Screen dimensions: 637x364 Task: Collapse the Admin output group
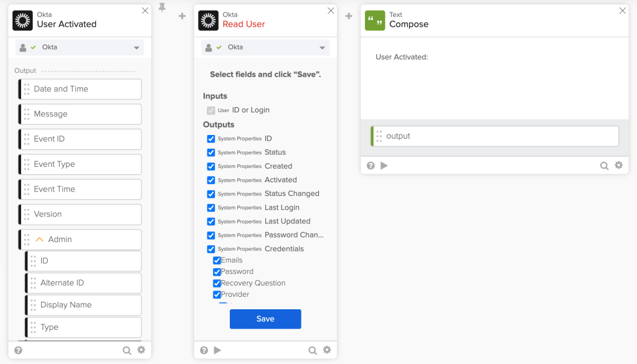[x=39, y=240]
